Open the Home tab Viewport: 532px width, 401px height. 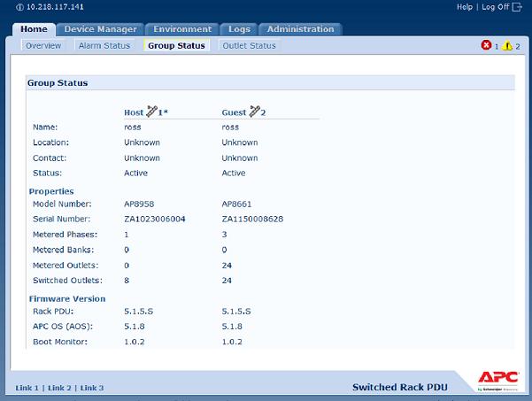coord(34,29)
